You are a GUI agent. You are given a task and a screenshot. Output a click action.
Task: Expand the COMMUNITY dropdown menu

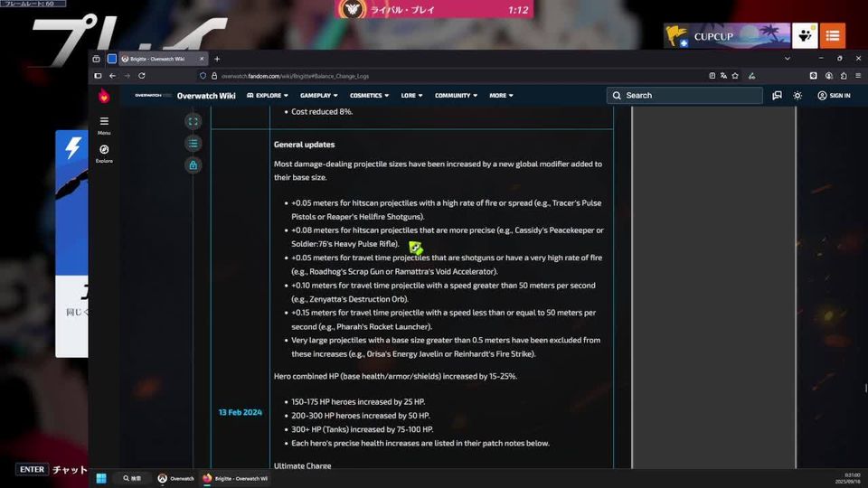pyautogui.click(x=456, y=95)
